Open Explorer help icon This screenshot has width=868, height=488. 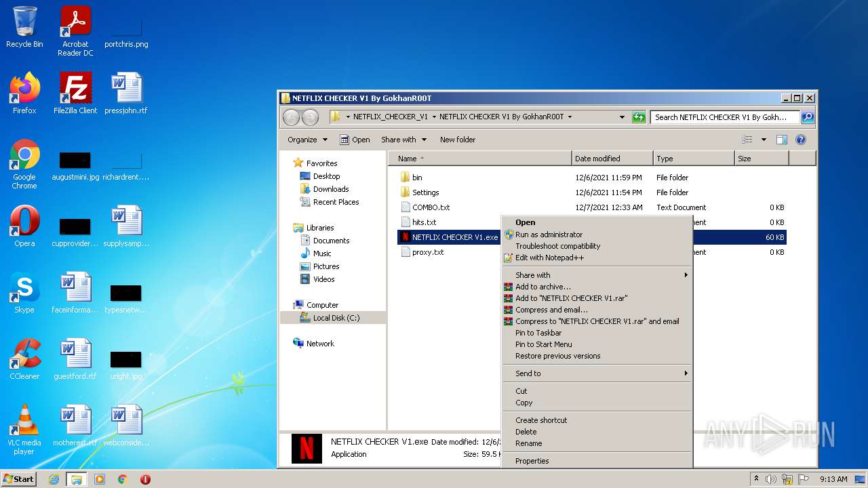(x=801, y=140)
